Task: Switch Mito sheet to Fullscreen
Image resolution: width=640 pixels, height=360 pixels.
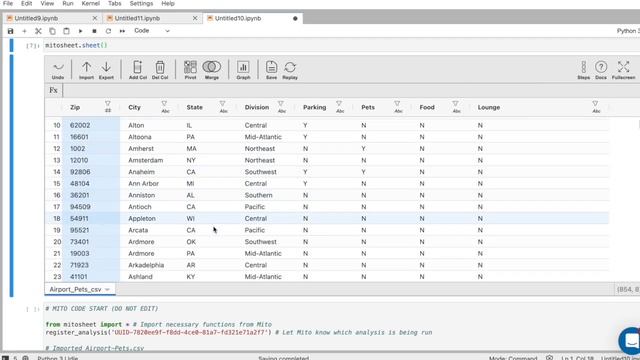Action: (x=623, y=70)
